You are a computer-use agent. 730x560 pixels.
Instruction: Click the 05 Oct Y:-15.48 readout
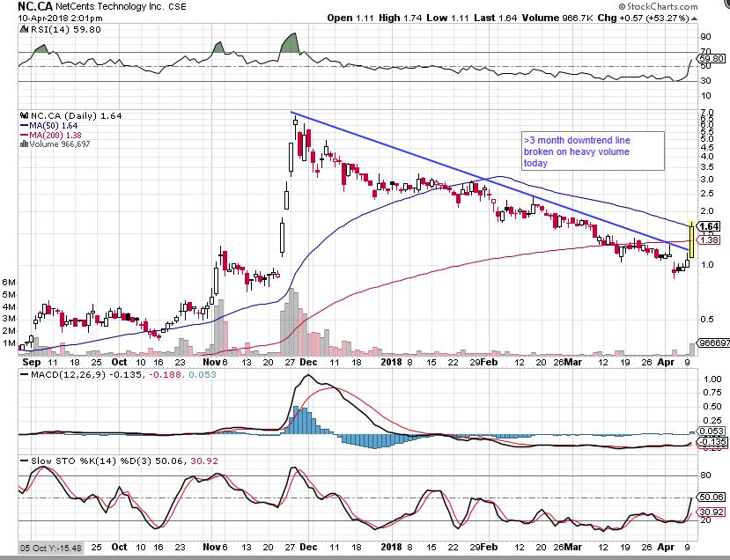(51, 548)
